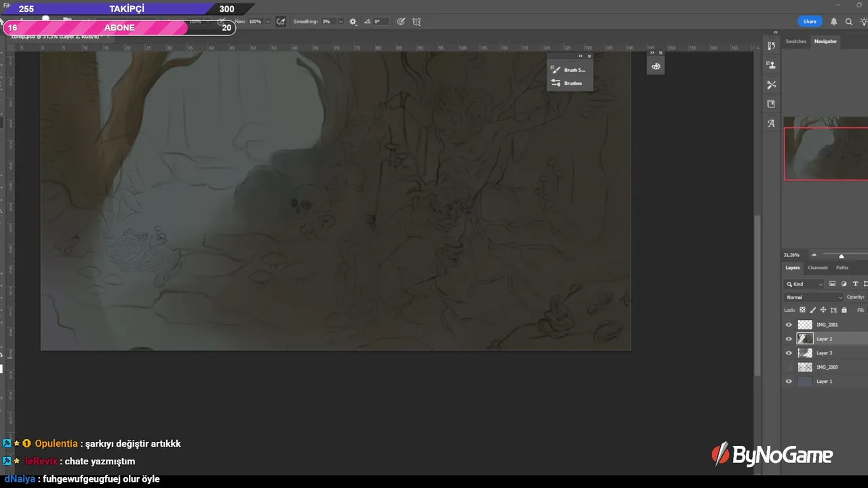Open History panel icon in dock

(x=771, y=46)
